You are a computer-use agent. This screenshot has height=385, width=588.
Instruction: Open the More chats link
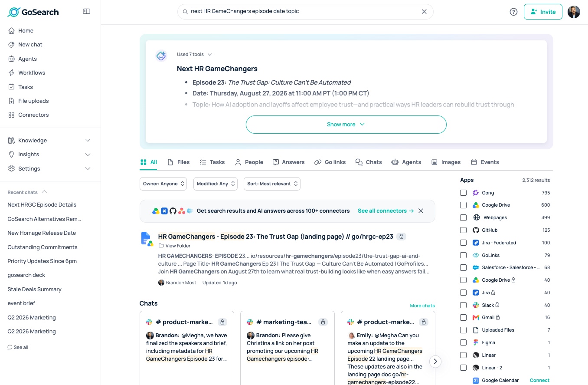tap(422, 306)
